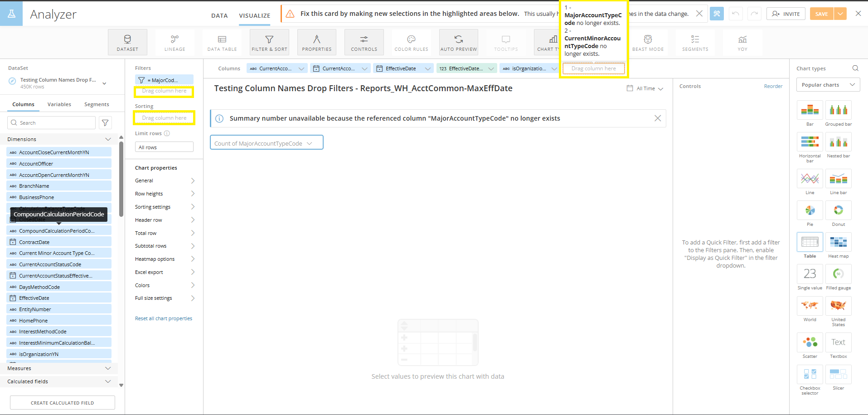The height and width of the screenshot is (415, 868).
Task: Open the Variables tab in the sidebar
Action: click(59, 104)
